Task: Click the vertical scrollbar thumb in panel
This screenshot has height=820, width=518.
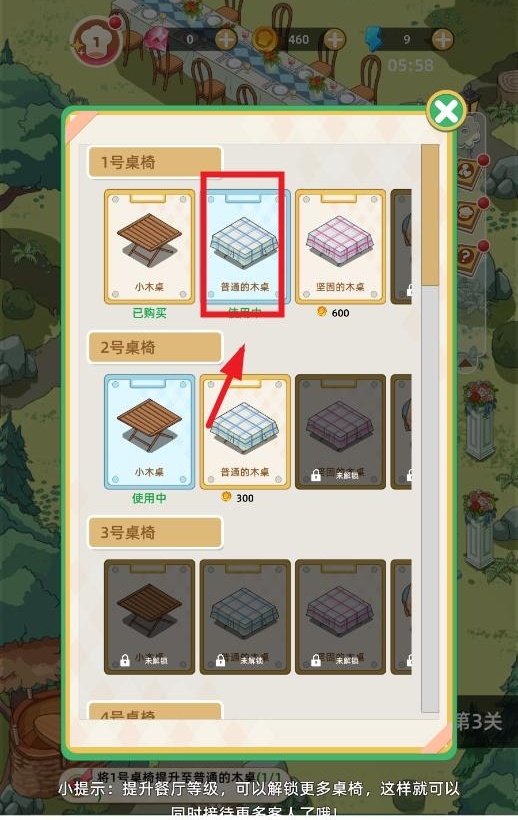Action: (430, 215)
